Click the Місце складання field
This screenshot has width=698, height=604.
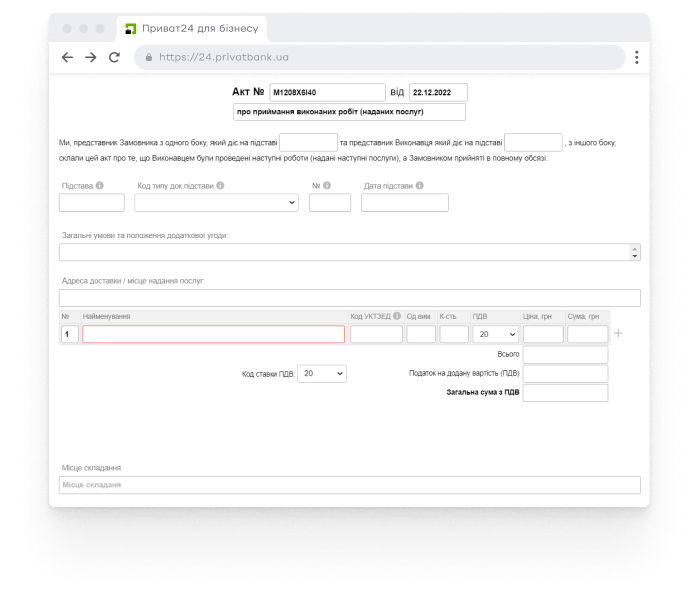(x=349, y=485)
